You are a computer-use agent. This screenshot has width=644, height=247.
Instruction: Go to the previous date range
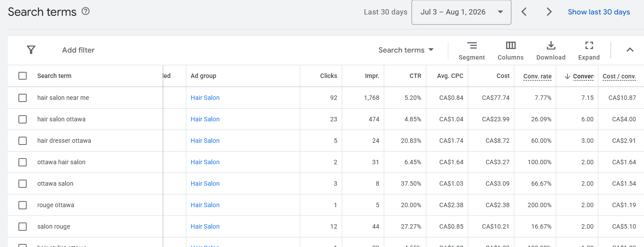click(x=524, y=12)
